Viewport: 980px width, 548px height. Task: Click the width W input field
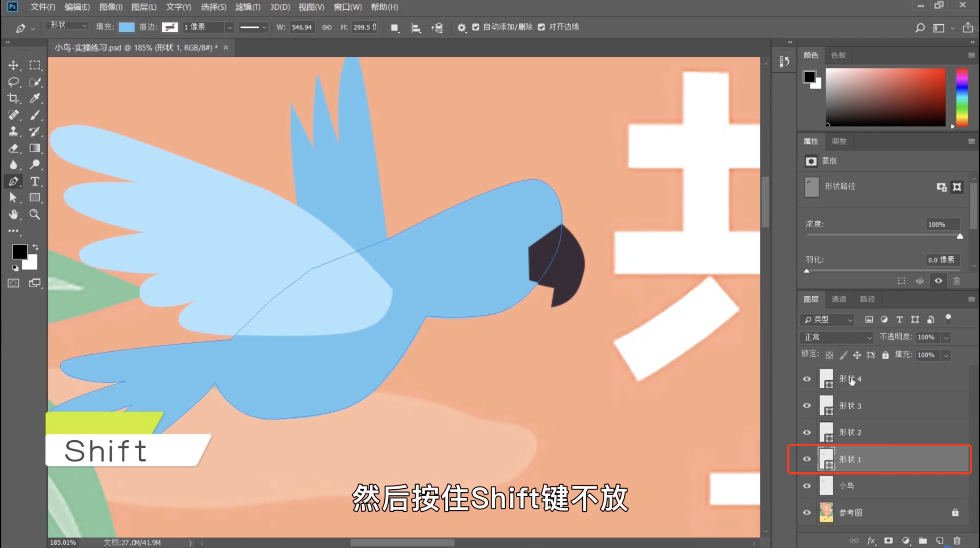point(302,27)
